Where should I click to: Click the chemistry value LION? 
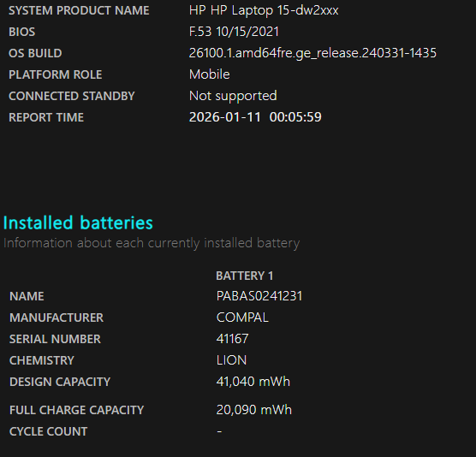231,360
